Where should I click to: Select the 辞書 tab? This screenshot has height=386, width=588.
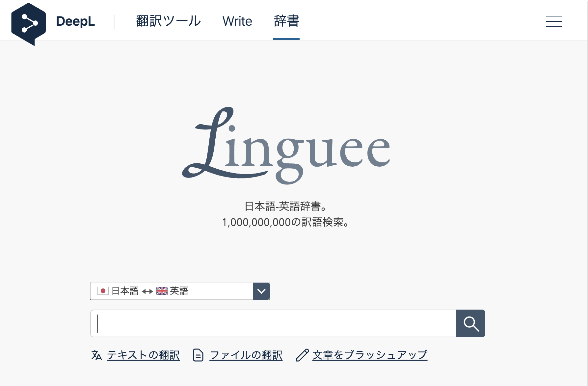click(286, 21)
